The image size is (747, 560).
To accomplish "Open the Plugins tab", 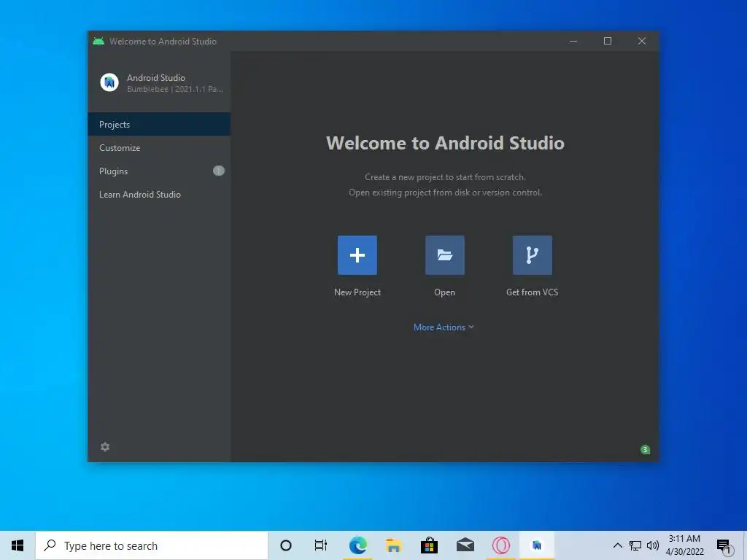I will (x=159, y=171).
